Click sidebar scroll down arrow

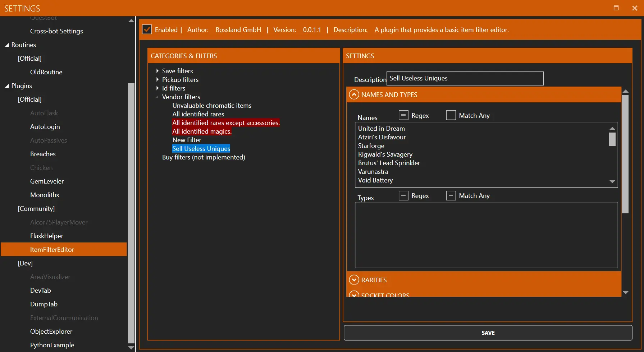[x=131, y=348]
